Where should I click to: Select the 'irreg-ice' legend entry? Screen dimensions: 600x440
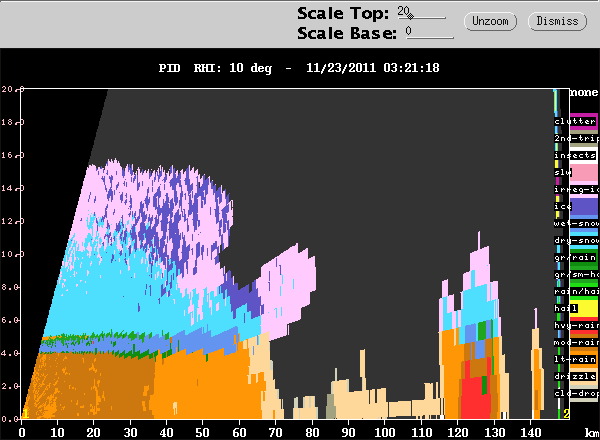tap(577, 189)
